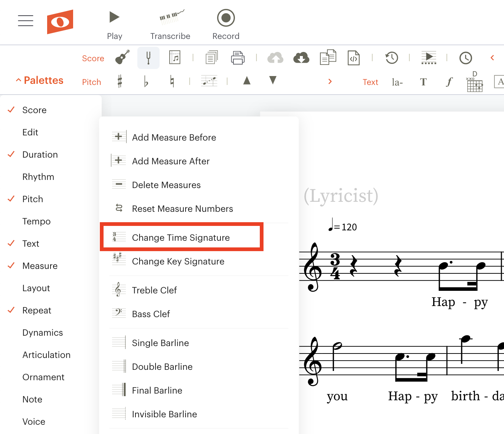Toggle Text palette in list
The image size is (504, 434).
(31, 244)
